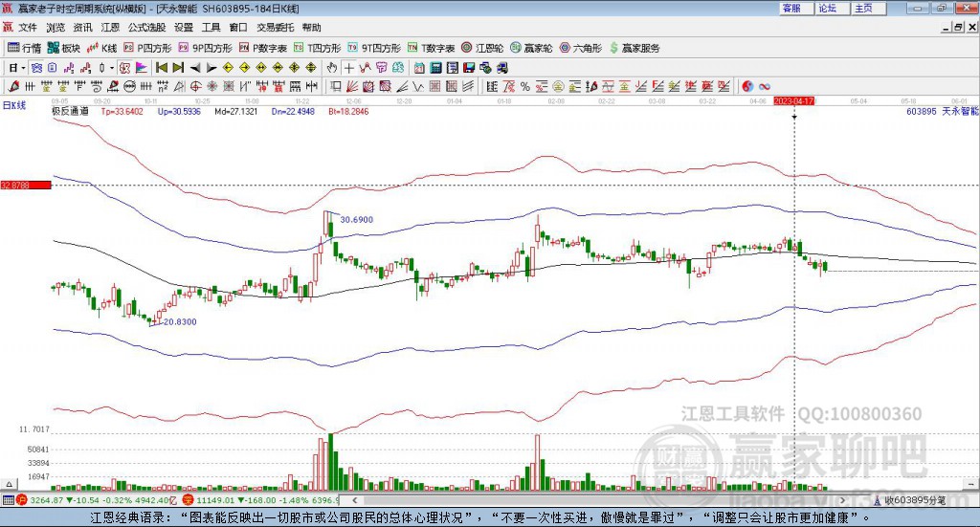This screenshot has width=980, height=527.
Task: Click the blue infinity loop icon
Action: tap(765, 86)
